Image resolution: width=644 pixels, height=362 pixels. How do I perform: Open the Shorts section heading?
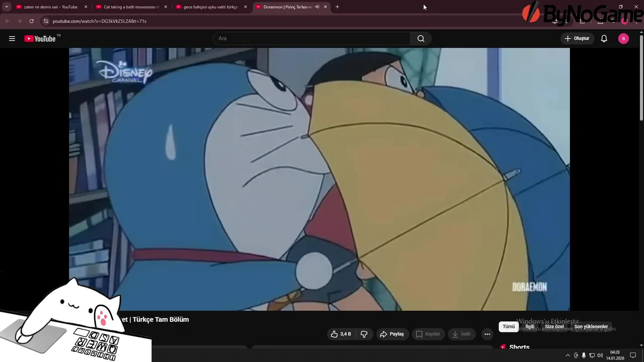tap(519, 347)
